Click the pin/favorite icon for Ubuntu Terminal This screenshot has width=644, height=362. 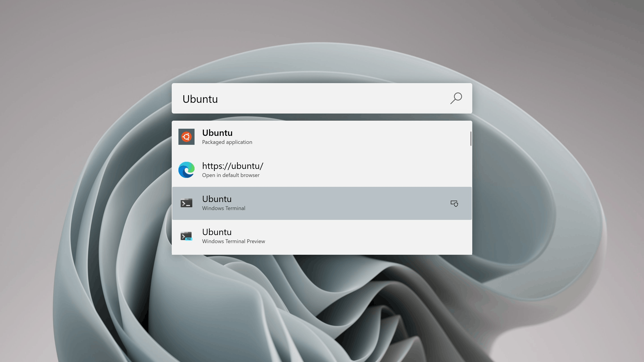(454, 203)
